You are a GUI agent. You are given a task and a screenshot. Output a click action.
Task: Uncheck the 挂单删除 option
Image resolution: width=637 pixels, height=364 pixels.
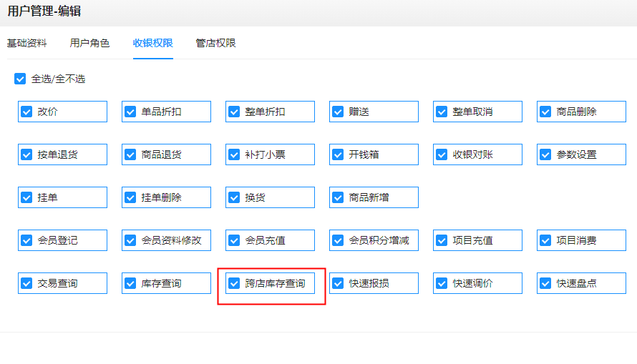[130, 197]
